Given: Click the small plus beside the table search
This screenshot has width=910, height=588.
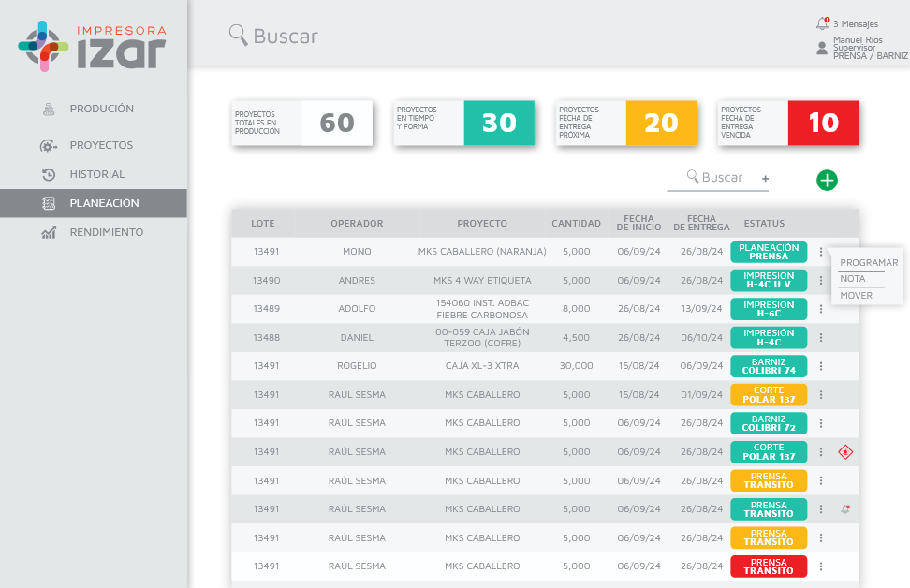Looking at the screenshot, I should (x=765, y=179).
